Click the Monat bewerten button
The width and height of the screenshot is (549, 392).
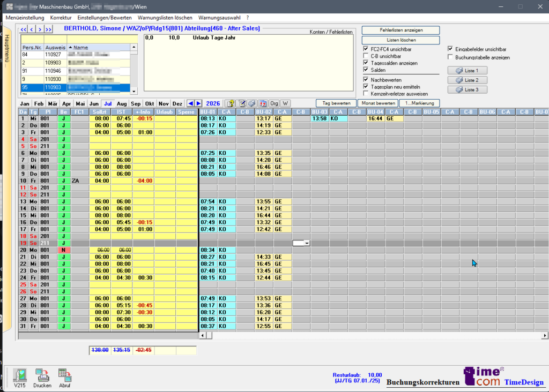pos(378,103)
